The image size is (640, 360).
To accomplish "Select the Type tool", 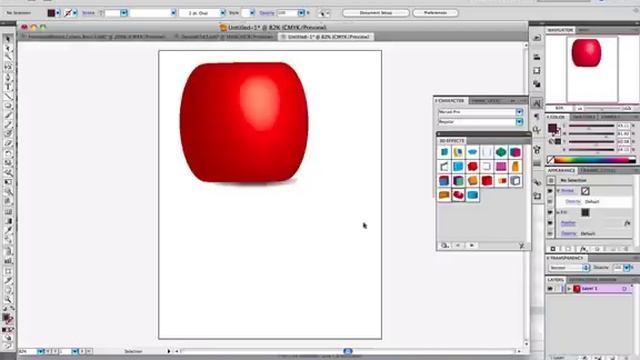I will [x=8, y=87].
